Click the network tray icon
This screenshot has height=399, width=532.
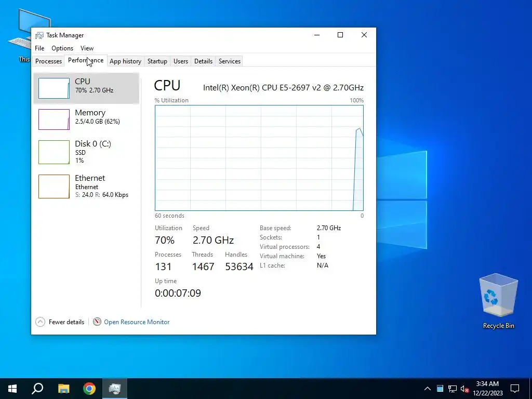tap(453, 389)
